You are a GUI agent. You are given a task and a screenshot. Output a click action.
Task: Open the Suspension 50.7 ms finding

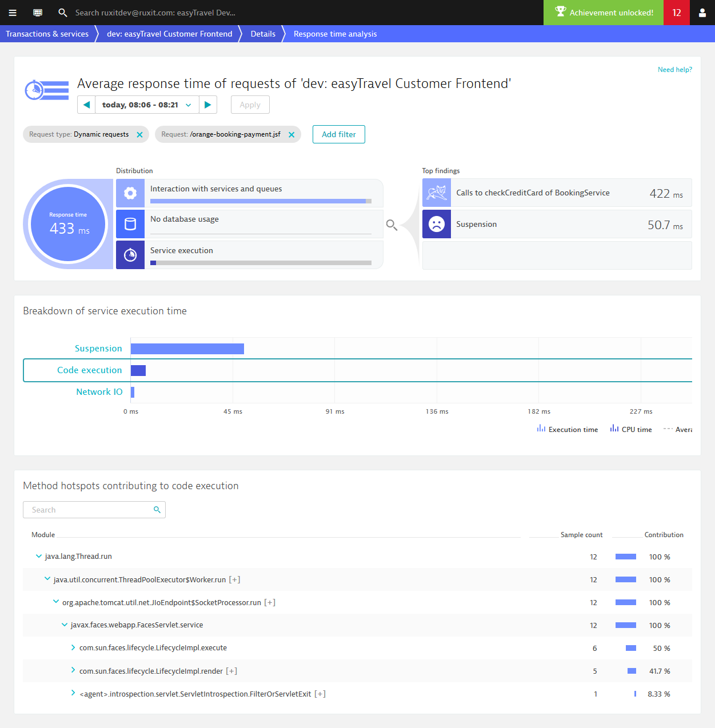point(557,224)
